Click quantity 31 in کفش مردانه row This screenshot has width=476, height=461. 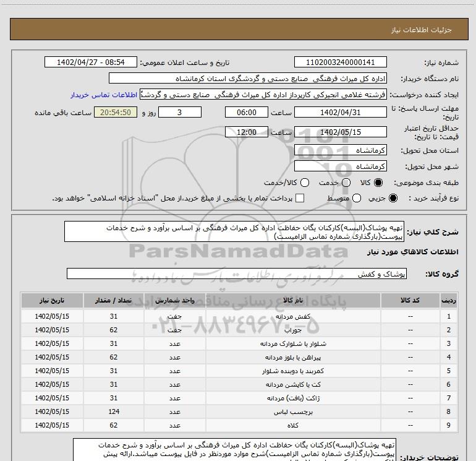tap(114, 317)
